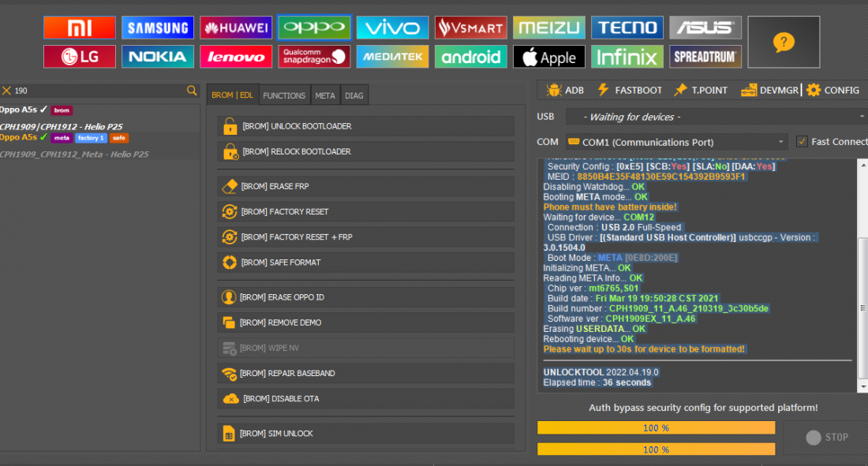Click the Elapsed time 36 seconds line
This screenshot has height=466, width=868.
click(x=597, y=382)
